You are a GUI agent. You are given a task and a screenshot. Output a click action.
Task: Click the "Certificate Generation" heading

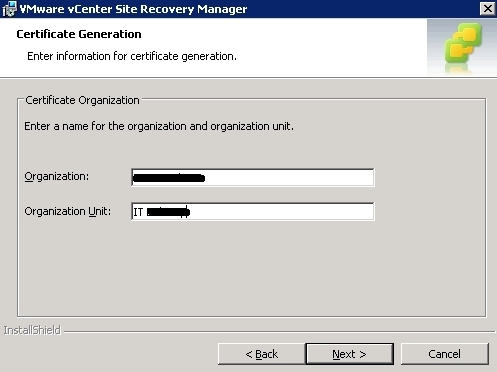tap(79, 34)
